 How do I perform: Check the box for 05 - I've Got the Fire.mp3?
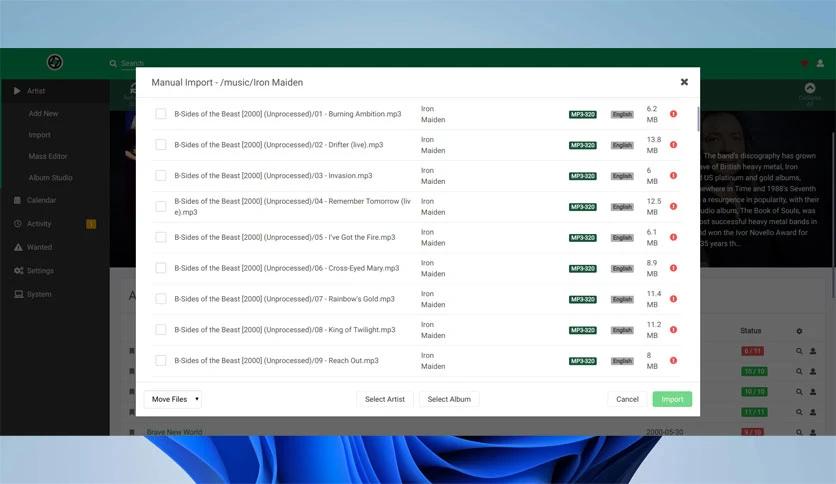click(x=160, y=237)
